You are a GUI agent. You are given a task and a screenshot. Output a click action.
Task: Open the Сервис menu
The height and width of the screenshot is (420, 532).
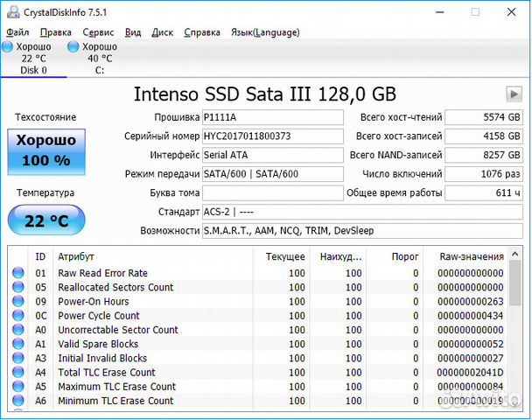coord(98,32)
